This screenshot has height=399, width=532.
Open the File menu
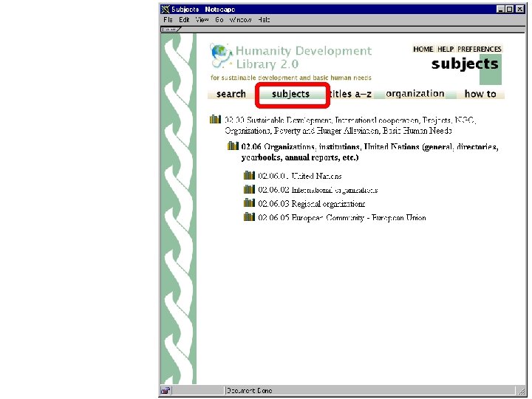tap(168, 20)
